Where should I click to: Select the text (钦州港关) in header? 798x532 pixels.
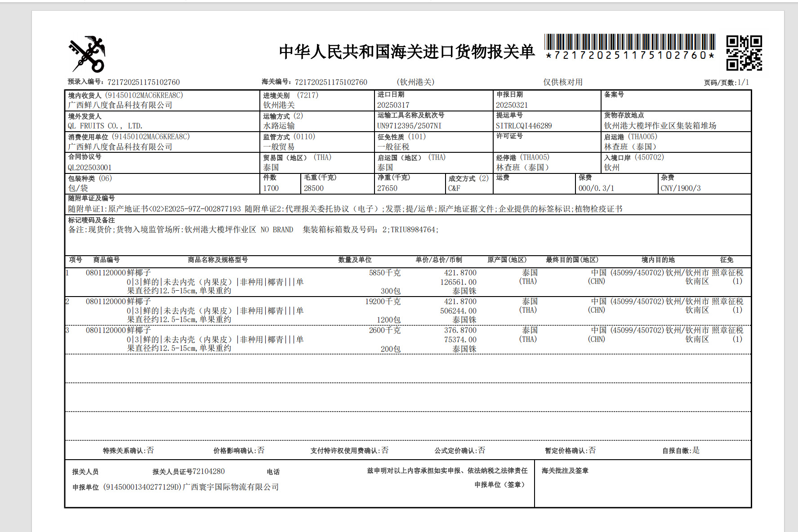pos(415,82)
